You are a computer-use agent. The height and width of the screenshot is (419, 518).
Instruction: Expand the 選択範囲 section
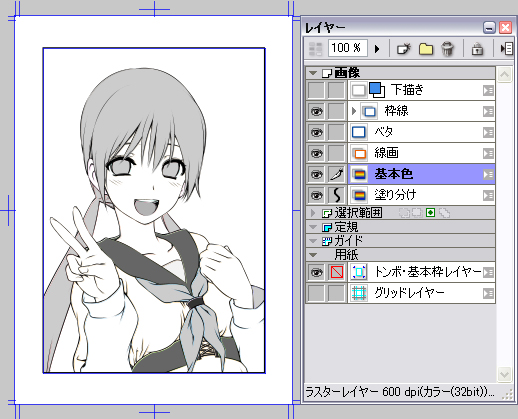(313, 213)
